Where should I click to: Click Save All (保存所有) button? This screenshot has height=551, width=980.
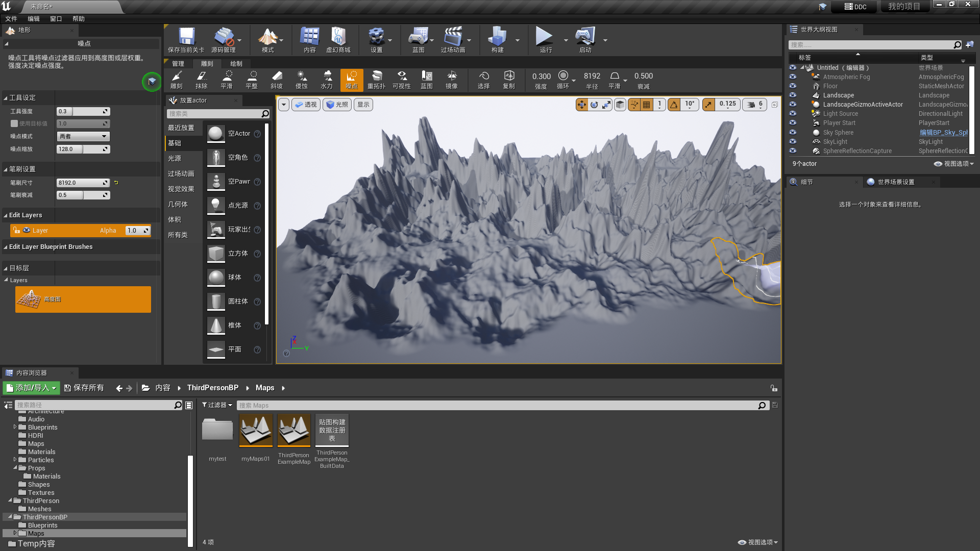click(84, 388)
